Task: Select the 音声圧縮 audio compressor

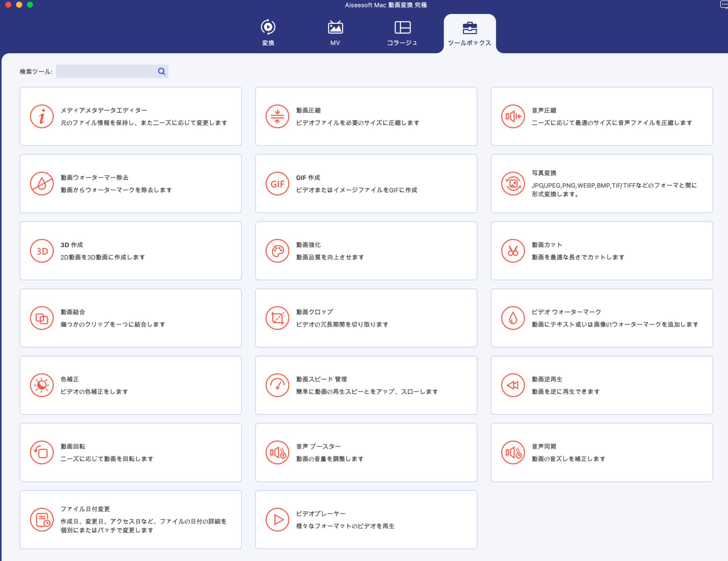Action: click(x=601, y=116)
